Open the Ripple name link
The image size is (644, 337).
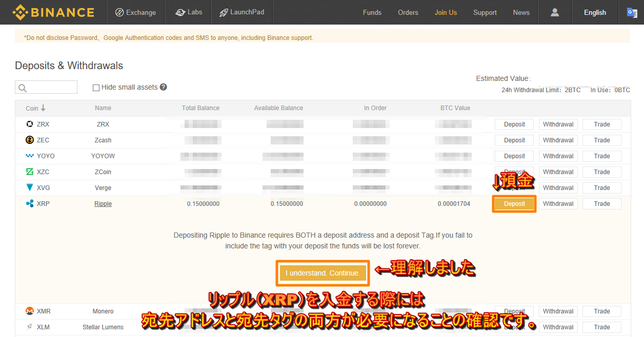(x=103, y=203)
